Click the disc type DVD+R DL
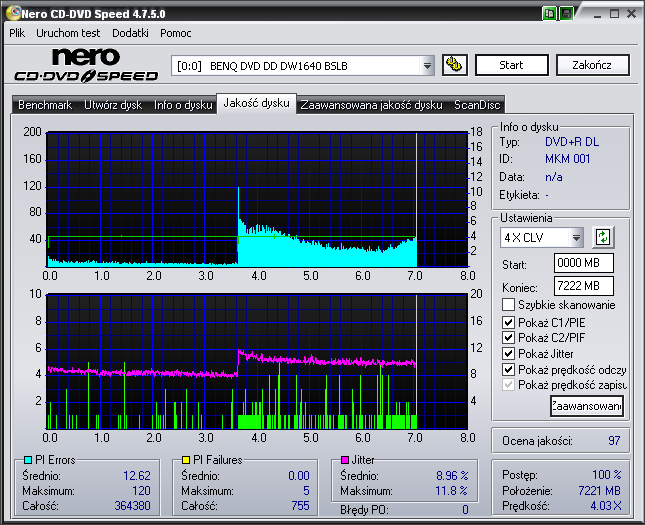Viewport: 645px width, 525px height. [572, 142]
